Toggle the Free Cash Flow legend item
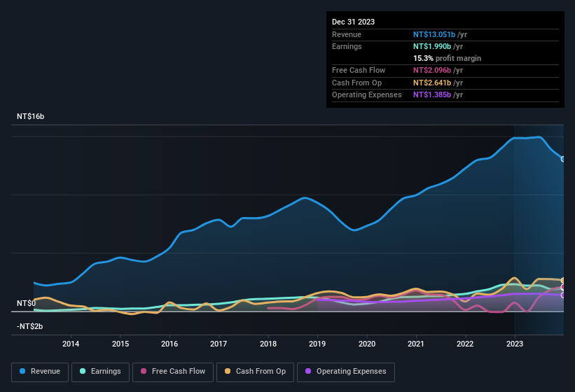This screenshot has height=392, width=575. tap(175, 372)
